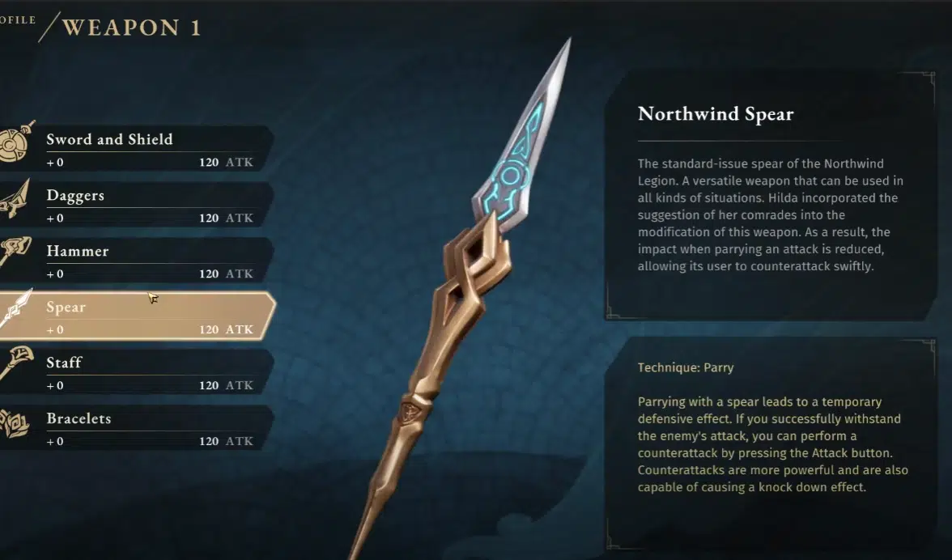
Task: Click the Staff weapon icon
Action: (16, 363)
